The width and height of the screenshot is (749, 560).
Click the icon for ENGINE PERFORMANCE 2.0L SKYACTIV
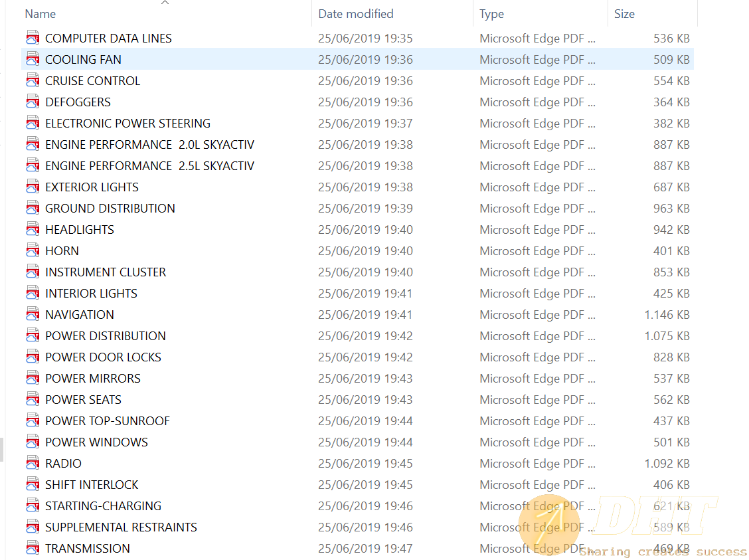(x=33, y=144)
